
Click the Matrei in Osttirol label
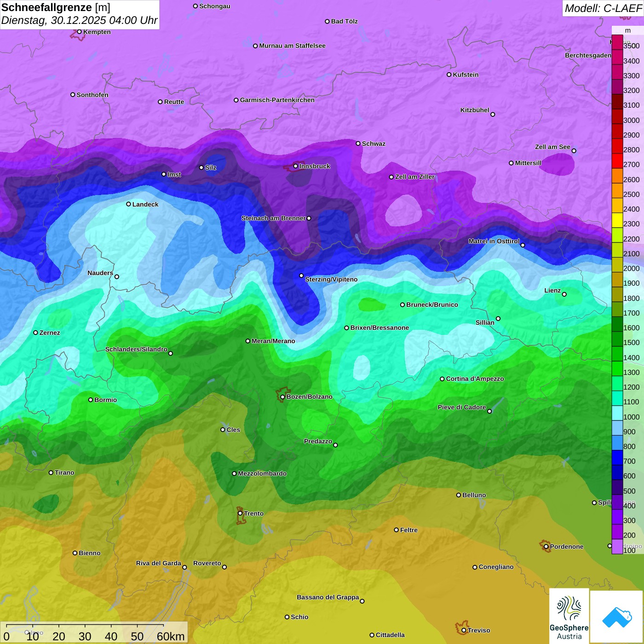click(494, 241)
